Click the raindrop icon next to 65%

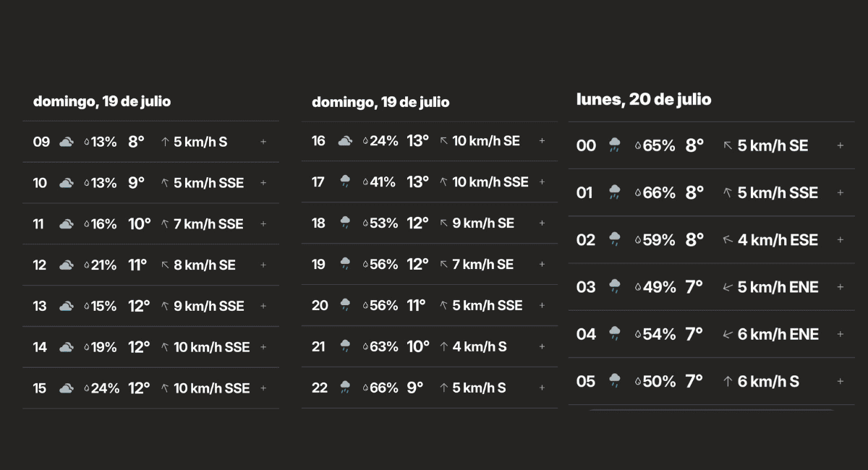638,146
